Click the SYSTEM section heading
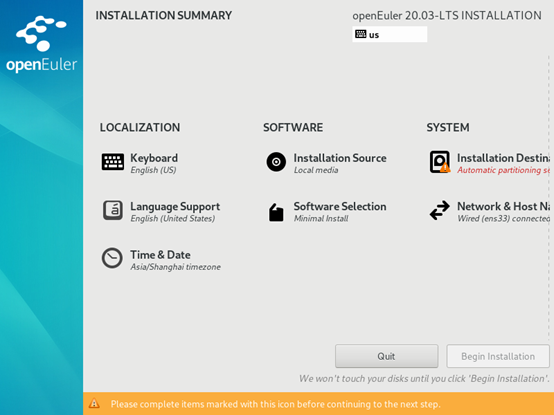The width and height of the screenshot is (554, 415). [x=448, y=128]
